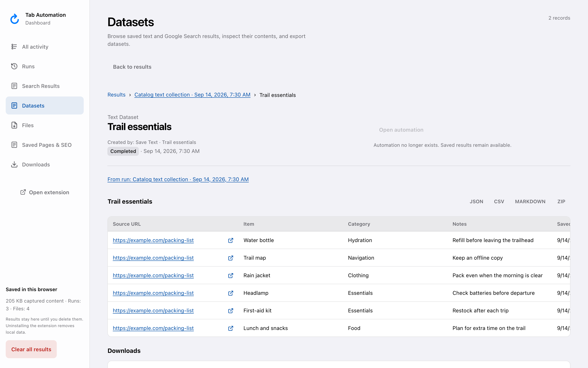Open external link icon in Trail map row
The height and width of the screenshot is (368, 588).
point(231,258)
